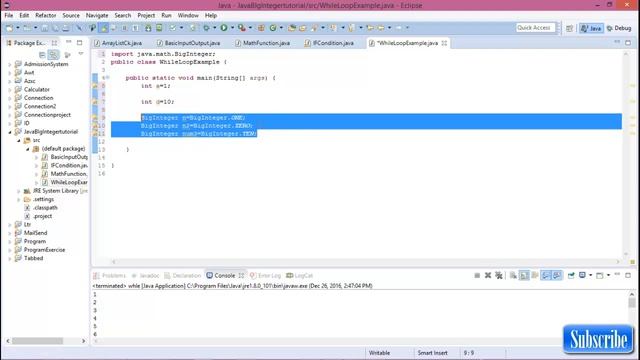Click the Android Virtual Device Manager icon

pyautogui.click(x=159, y=28)
